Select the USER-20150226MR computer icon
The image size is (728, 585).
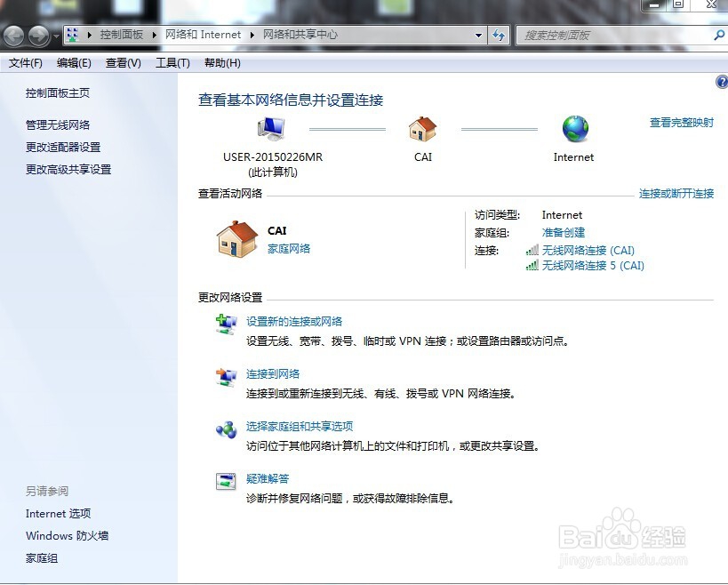(270, 127)
